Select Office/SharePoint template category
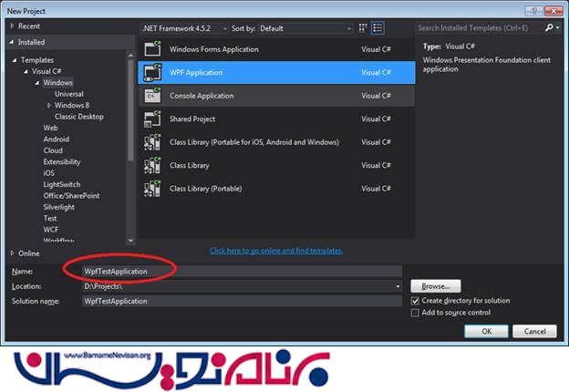This screenshot has height=392, width=569. click(71, 195)
